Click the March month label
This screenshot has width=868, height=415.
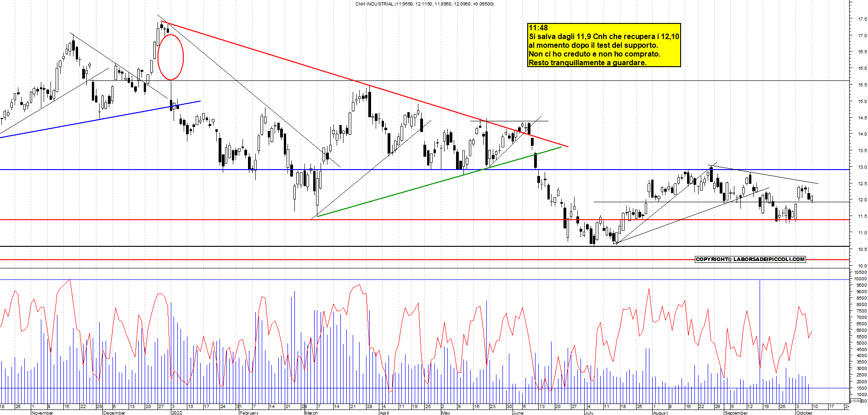[x=311, y=413]
